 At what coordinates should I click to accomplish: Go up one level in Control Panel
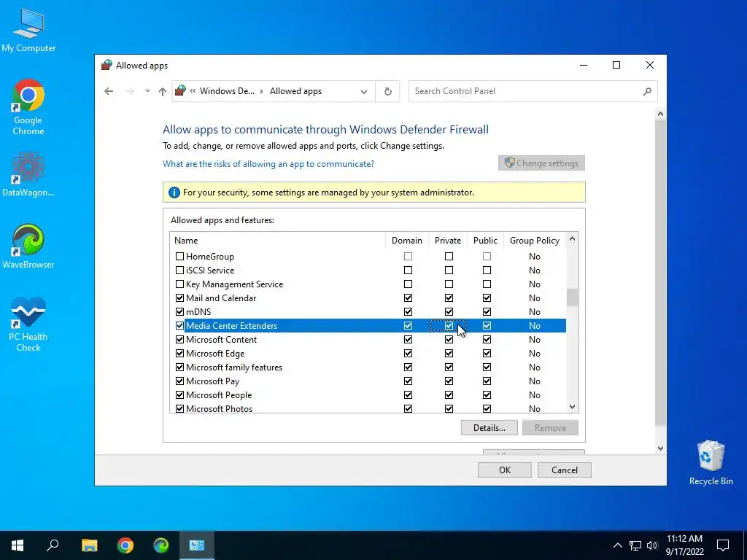click(163, 91)
